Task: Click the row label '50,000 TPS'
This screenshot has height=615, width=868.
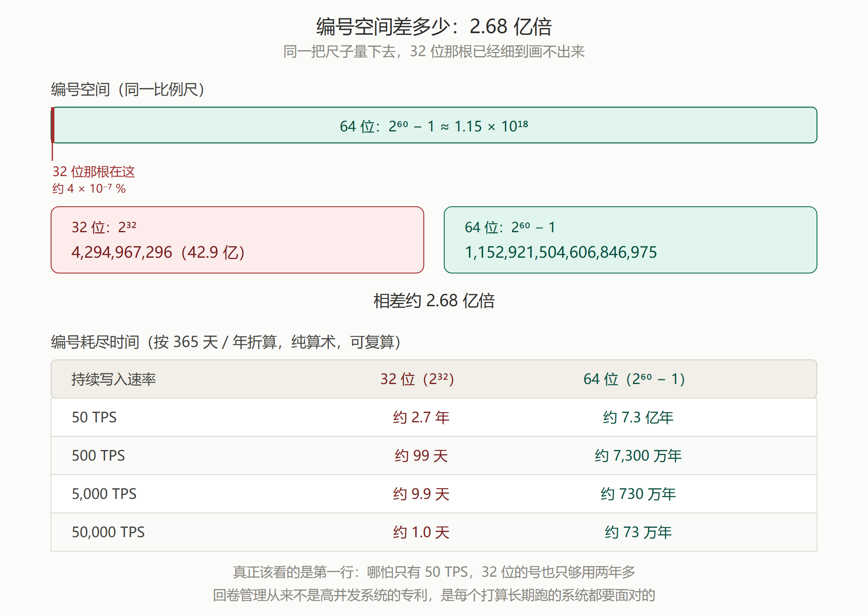Action: [108, 532]
